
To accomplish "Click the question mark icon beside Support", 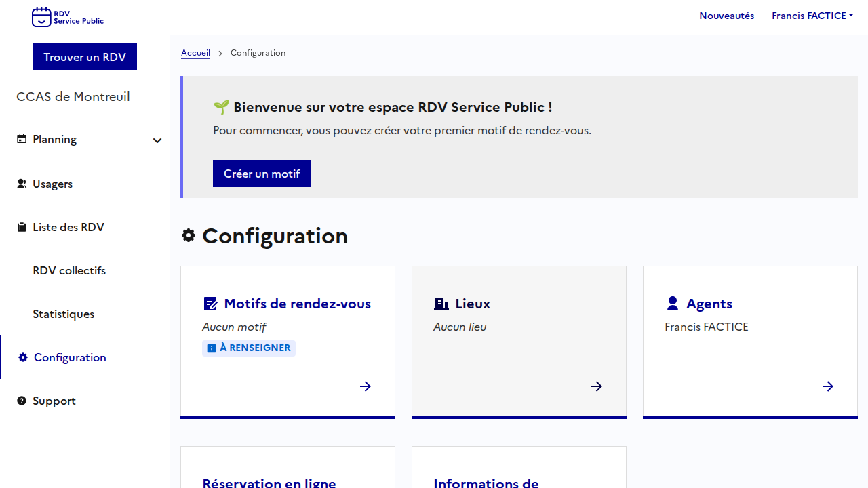I will coord(22,401).
